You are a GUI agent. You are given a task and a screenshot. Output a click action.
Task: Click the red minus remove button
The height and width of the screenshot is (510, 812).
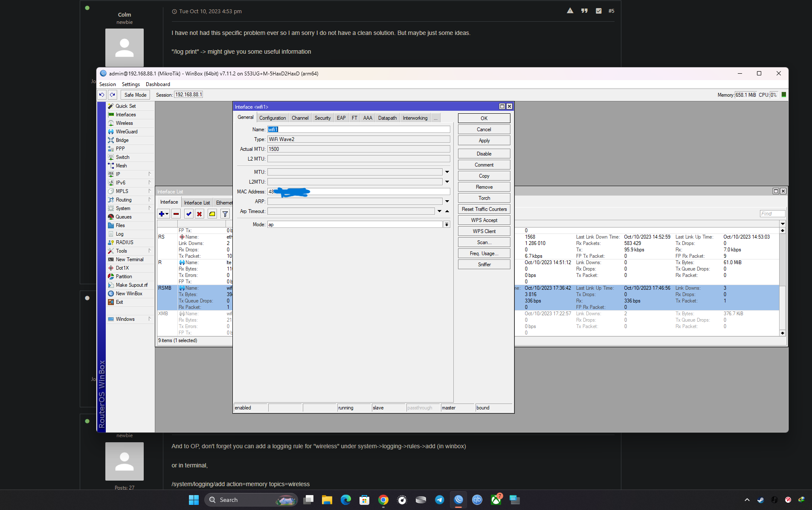(x=176, y=214)
